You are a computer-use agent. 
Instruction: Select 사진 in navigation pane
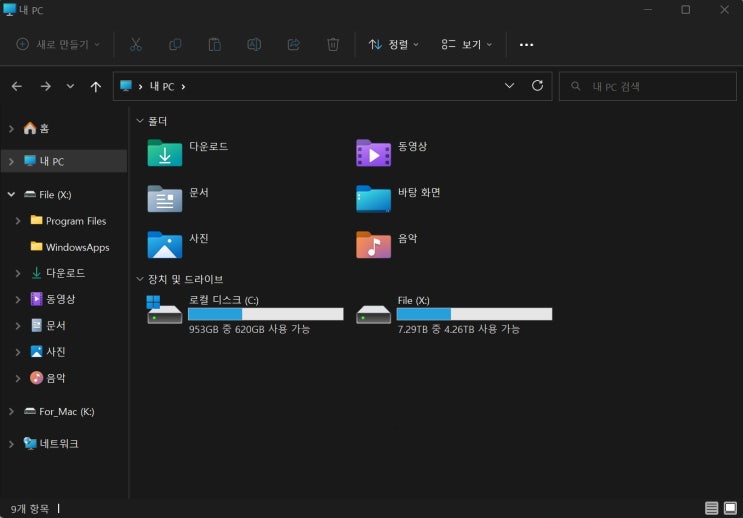tap(48, 352)
